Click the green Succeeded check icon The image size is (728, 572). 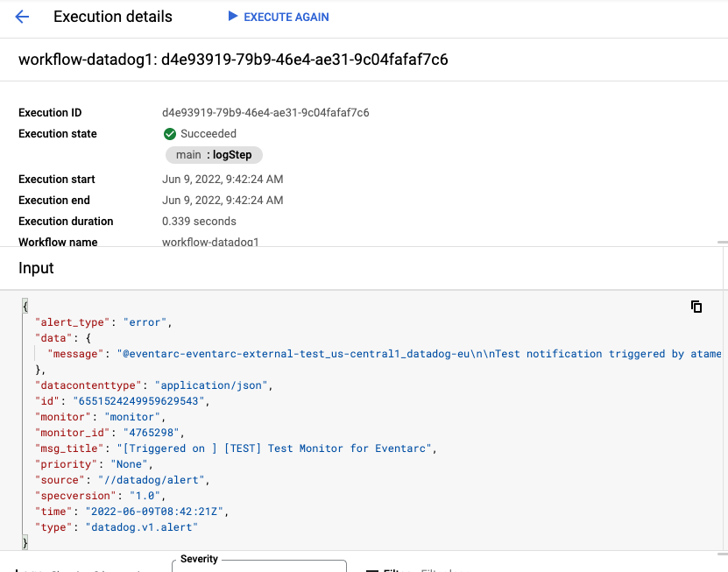[x=170, y=134]
